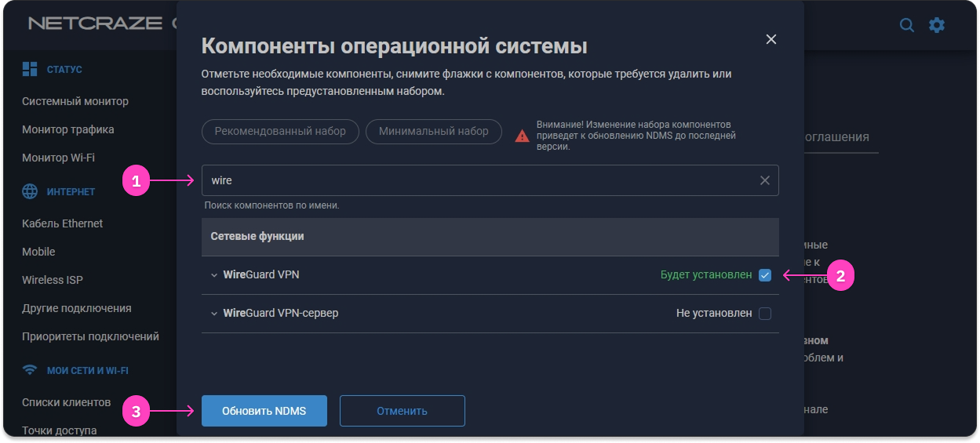This screenshot has width=980, height=443.
Task: Expand the WireGuard VPN-сервер row chevron
Action: [213, 314]
